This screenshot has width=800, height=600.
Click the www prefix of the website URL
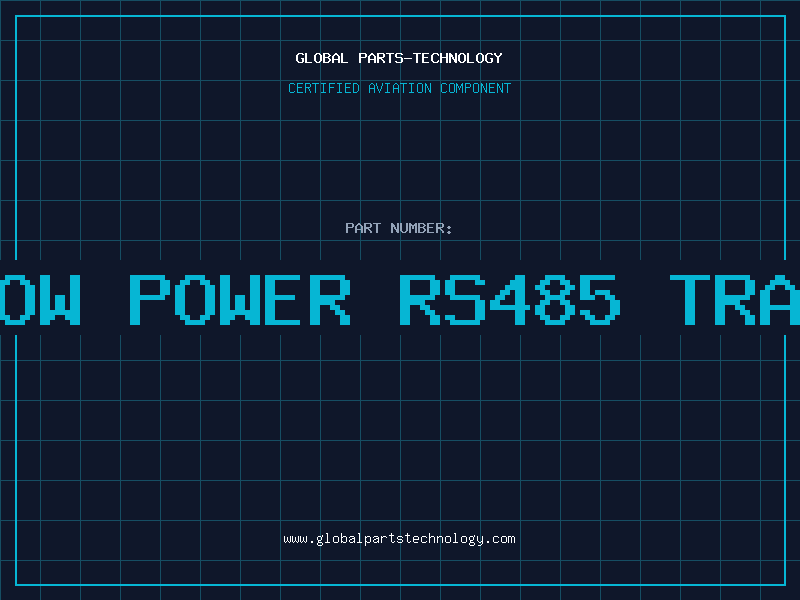click(295, 539)
